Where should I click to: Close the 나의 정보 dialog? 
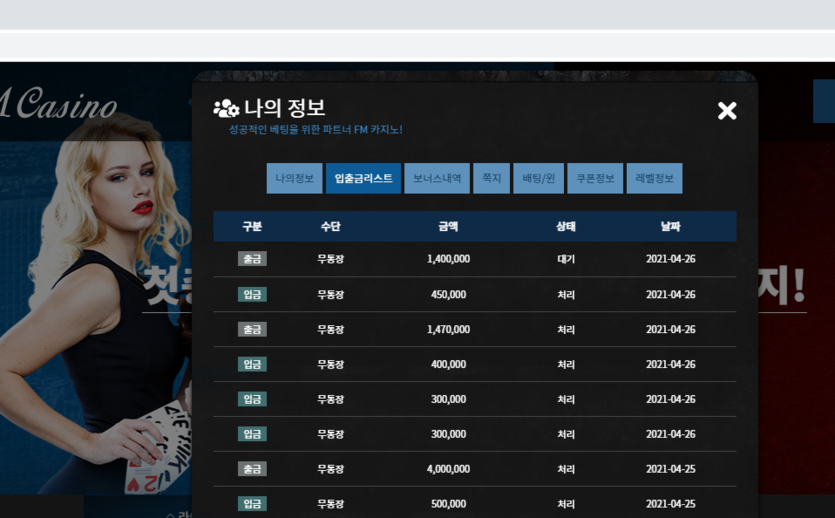click(727, 111)
